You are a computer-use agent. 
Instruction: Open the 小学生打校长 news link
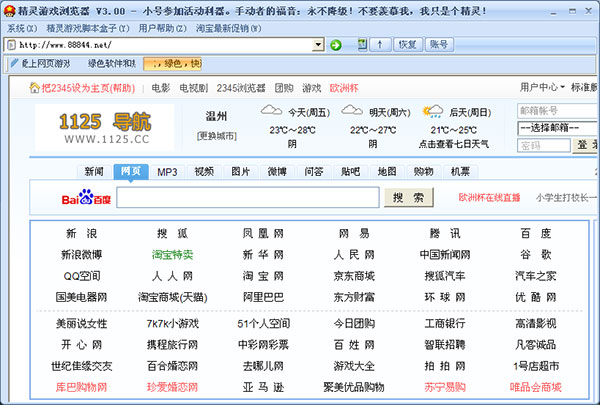point(567,198)
